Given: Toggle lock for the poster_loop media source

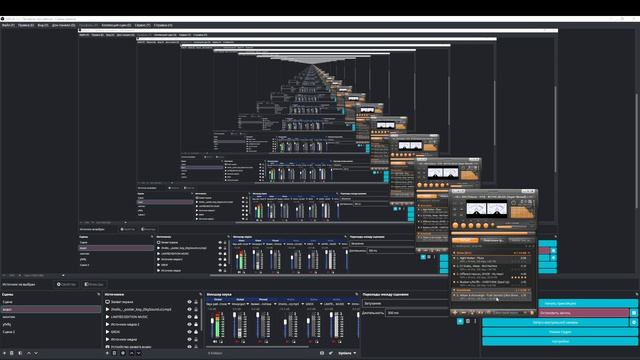Looking at the screenshot, I should point(196,309).
